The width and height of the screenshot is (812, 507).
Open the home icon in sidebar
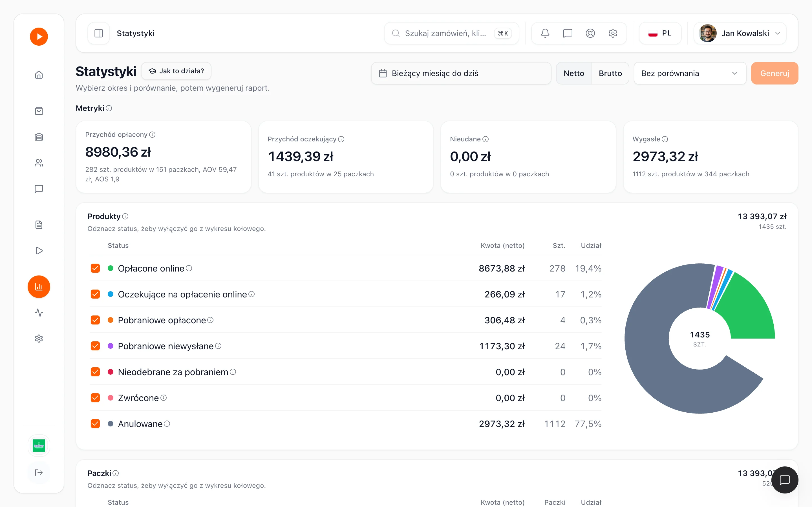point(39,74)
